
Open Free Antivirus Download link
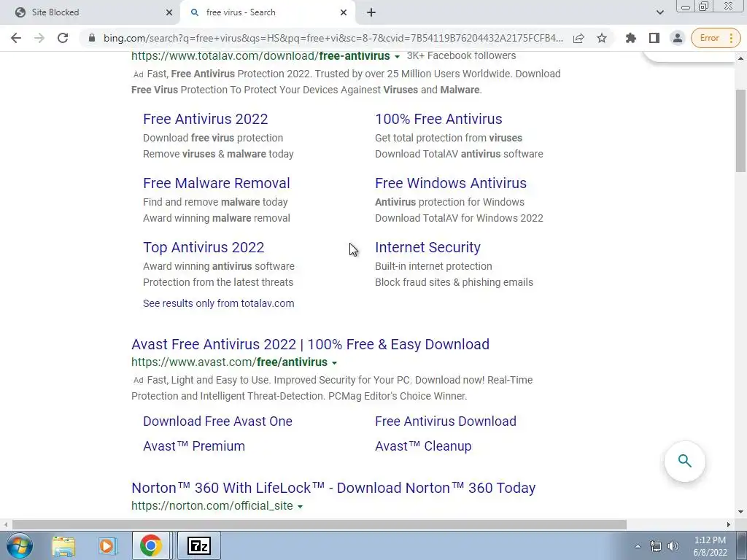tap(446, 421)
